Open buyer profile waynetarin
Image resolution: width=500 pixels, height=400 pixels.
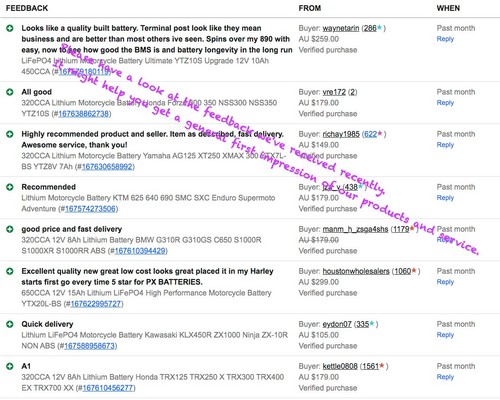pyautogui.click(x=341, y=28)
